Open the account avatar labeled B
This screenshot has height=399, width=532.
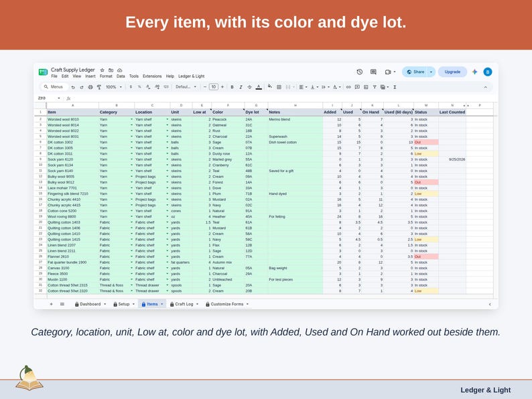coord(488,72)
